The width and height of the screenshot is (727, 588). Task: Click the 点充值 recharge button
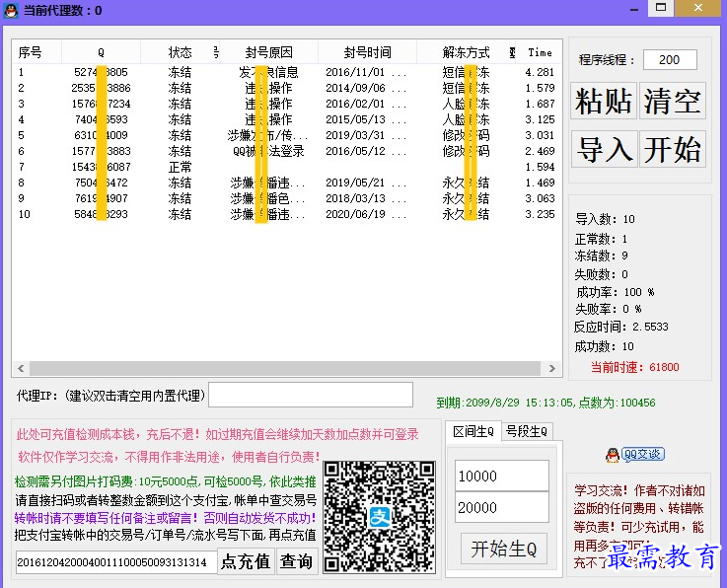pyautogui.click(x=246, y=561)
